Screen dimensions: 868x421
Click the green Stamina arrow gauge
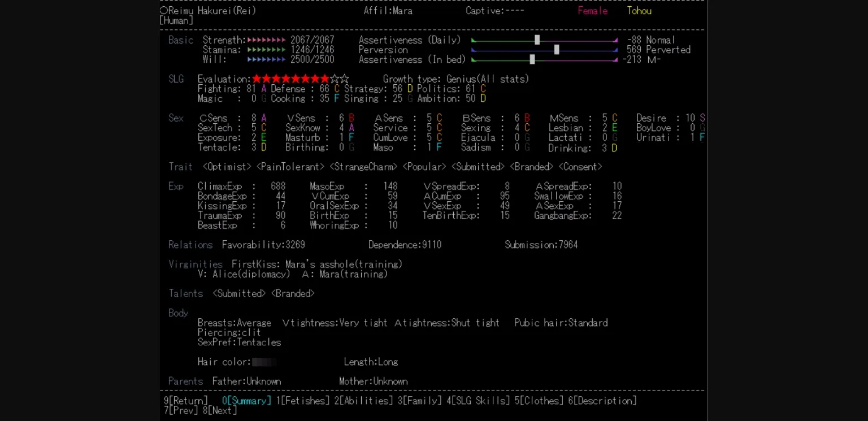[x=266, y=50]
